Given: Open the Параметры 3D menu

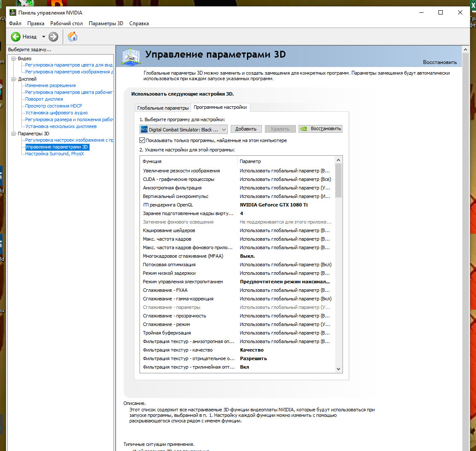Looking at the screenshot, I should (x=106, y=23).
